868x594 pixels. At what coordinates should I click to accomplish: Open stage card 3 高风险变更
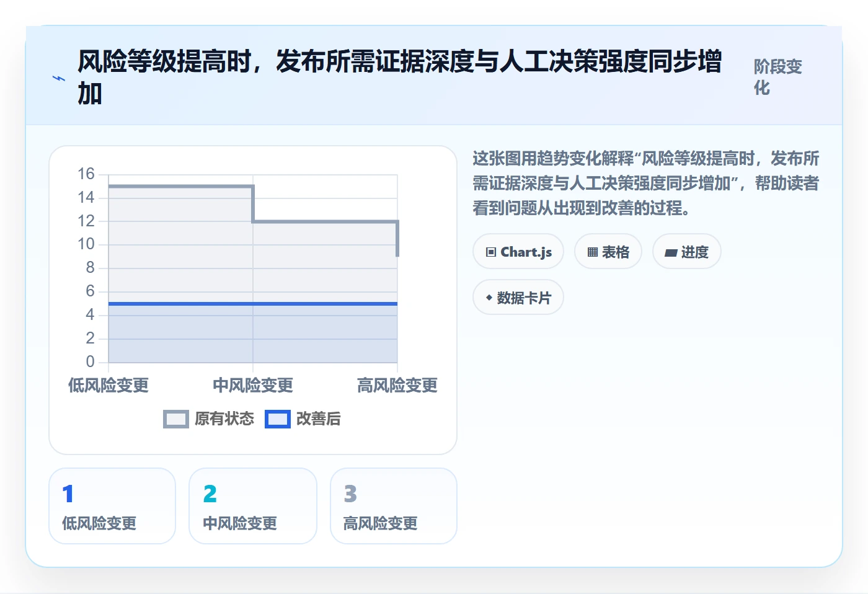(x=394, y=506)
